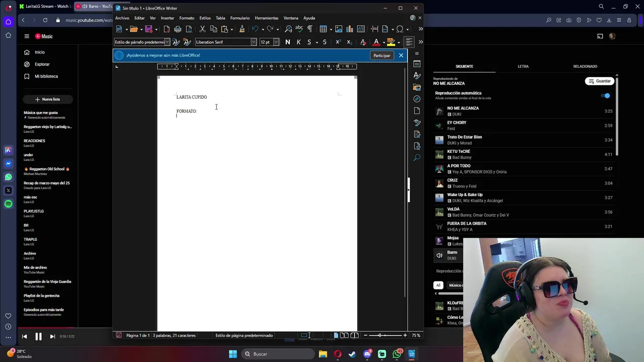This screenshot has width=644, height=362.
Task: Toggle subscript x₂ formatting
Action: click(x=349, y=42)
